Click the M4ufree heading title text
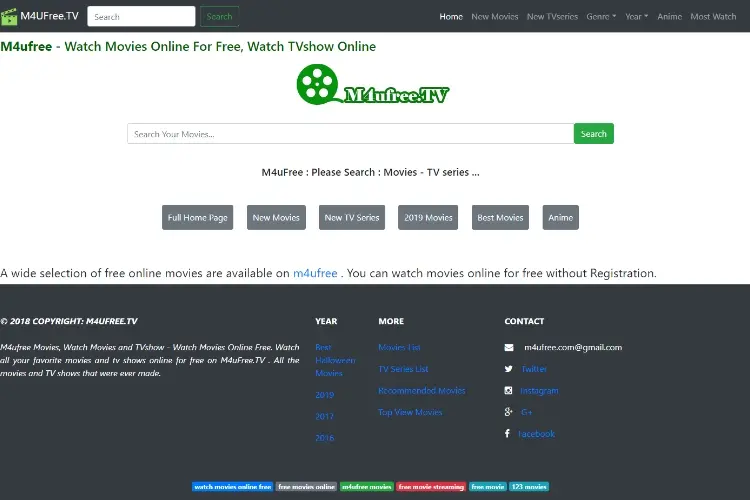Viewport: 750px width, 500px height. (x=188, y=46)
